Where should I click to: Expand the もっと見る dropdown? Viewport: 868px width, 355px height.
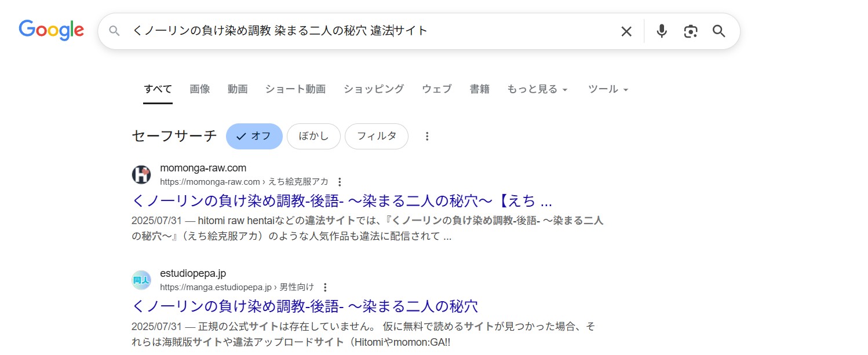tap(537, 89)
